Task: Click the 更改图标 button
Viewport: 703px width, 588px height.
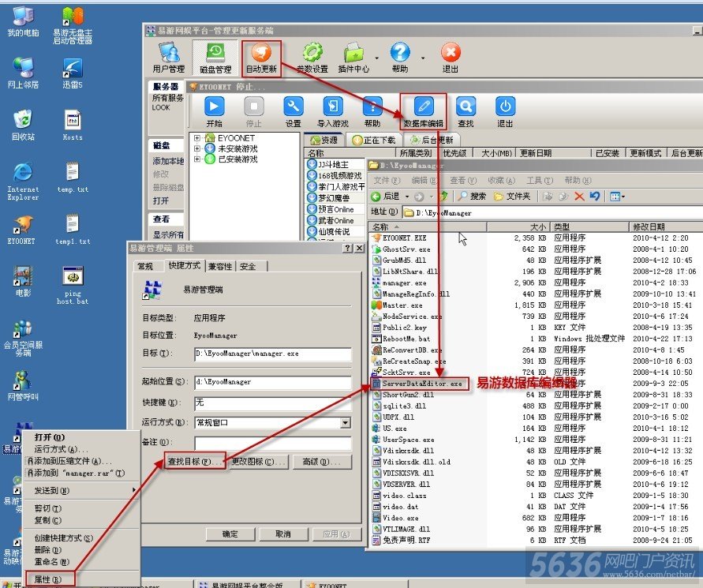Action: [x=258, y=462]
